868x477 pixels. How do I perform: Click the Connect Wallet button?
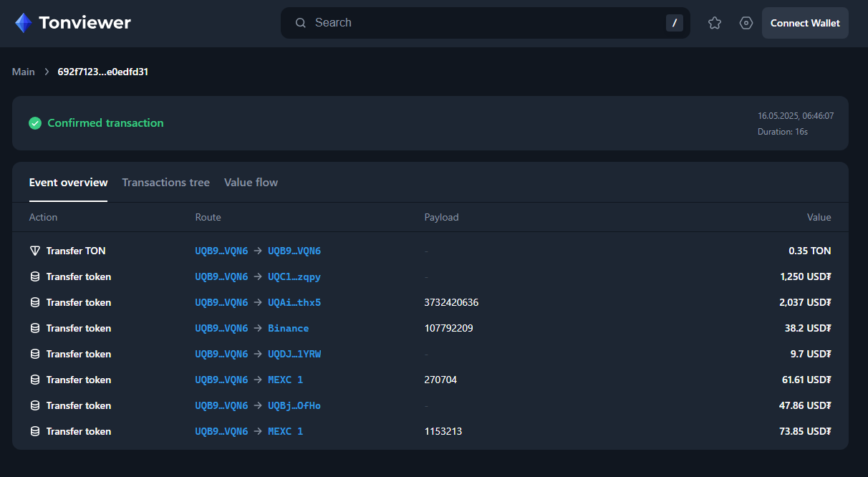coord(805,23)
